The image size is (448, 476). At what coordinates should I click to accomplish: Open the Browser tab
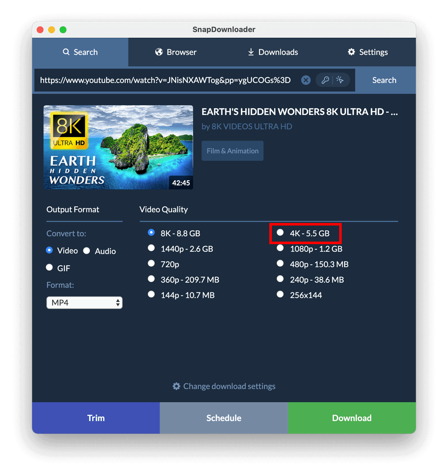(176, 52)
